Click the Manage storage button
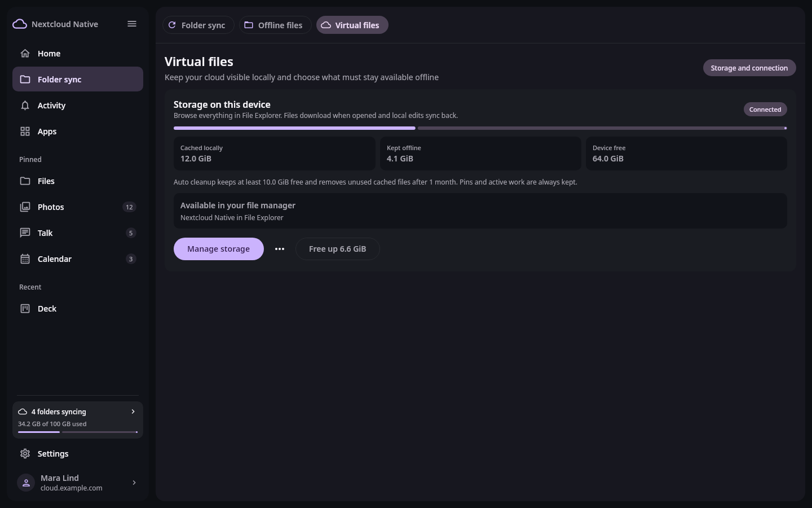Screen dimensions: 812x508 click(x=219, y=249)
